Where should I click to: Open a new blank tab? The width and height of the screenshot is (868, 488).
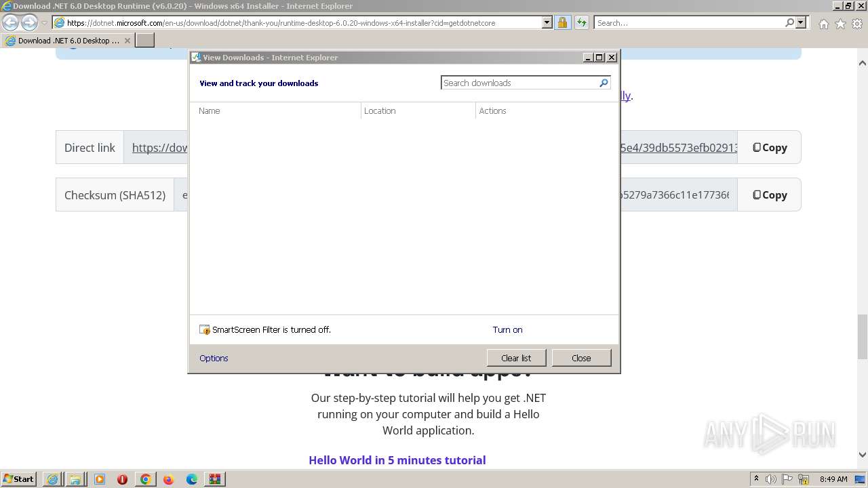pos(145,41)
